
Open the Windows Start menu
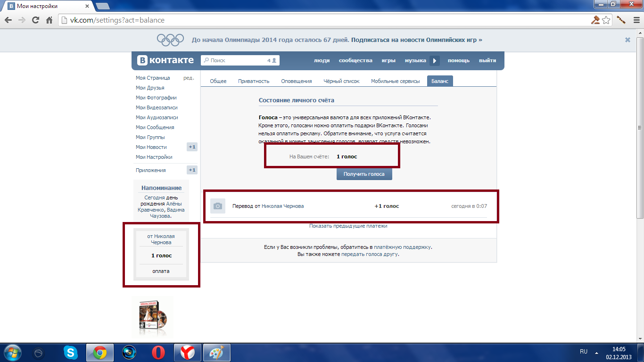click(x=12, y=353)
